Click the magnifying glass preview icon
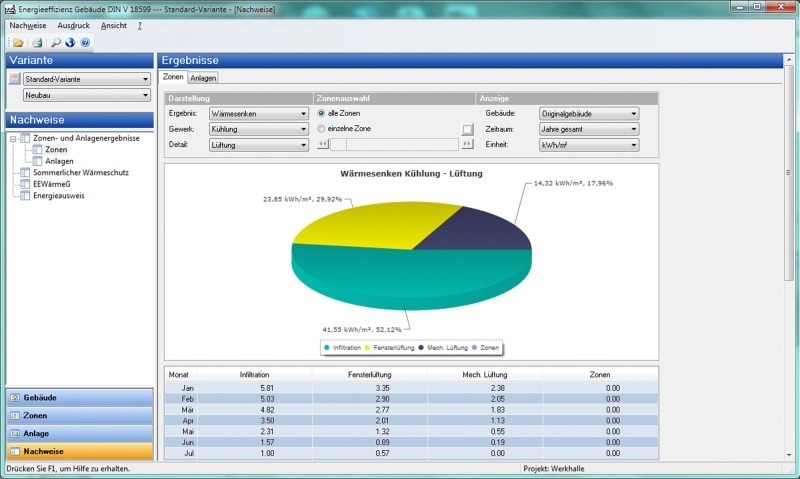Image resolution: width=800 pixels, height=479 pixels. point(56,42)
